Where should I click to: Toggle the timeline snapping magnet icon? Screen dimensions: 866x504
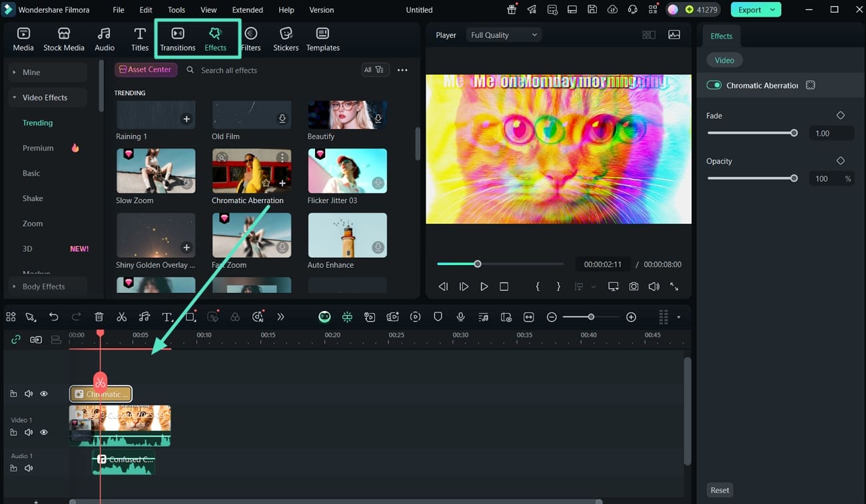click(347, 317)
